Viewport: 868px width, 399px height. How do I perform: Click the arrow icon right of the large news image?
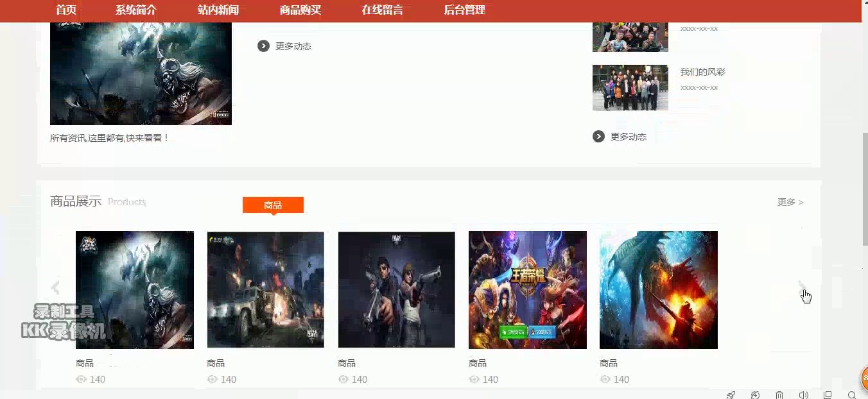click(x=263, y=46)
